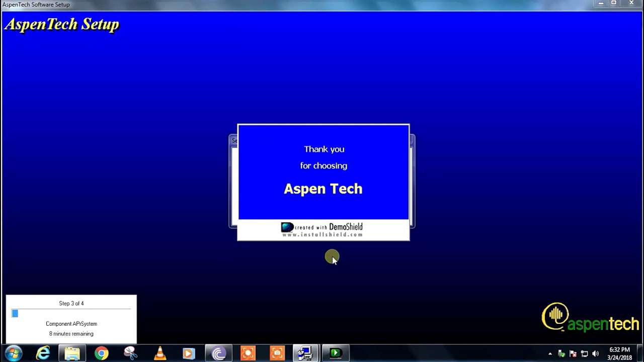
Task: Maximize the AspenTech Software Setup window
Action: (x=614, y=4)
